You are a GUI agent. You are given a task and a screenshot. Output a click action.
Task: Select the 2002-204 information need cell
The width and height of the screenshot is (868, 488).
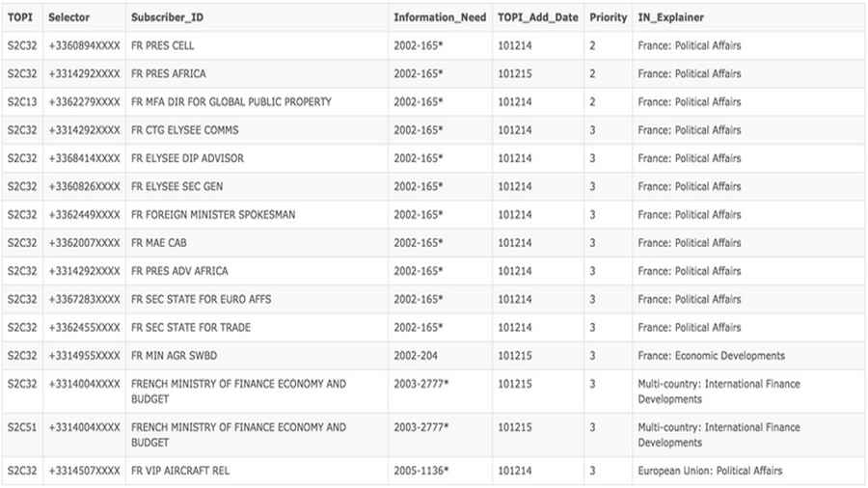coord(415,355)
